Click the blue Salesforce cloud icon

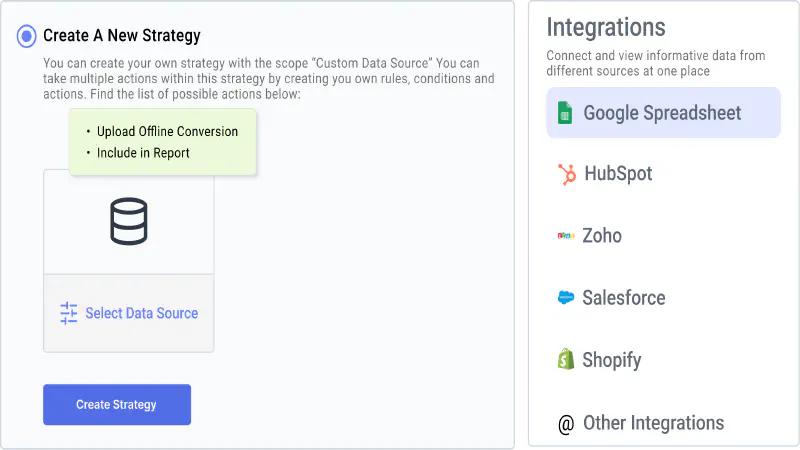pyautogui.click(x=566, y=297)
